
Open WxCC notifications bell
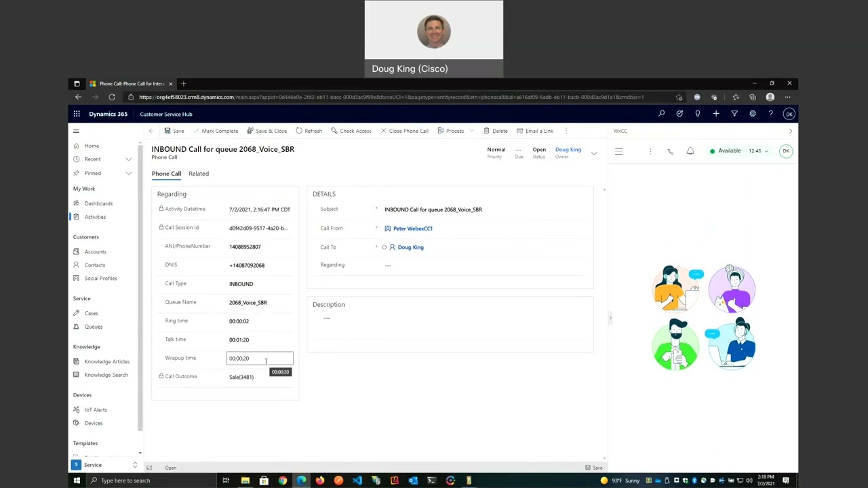(690, 151)
